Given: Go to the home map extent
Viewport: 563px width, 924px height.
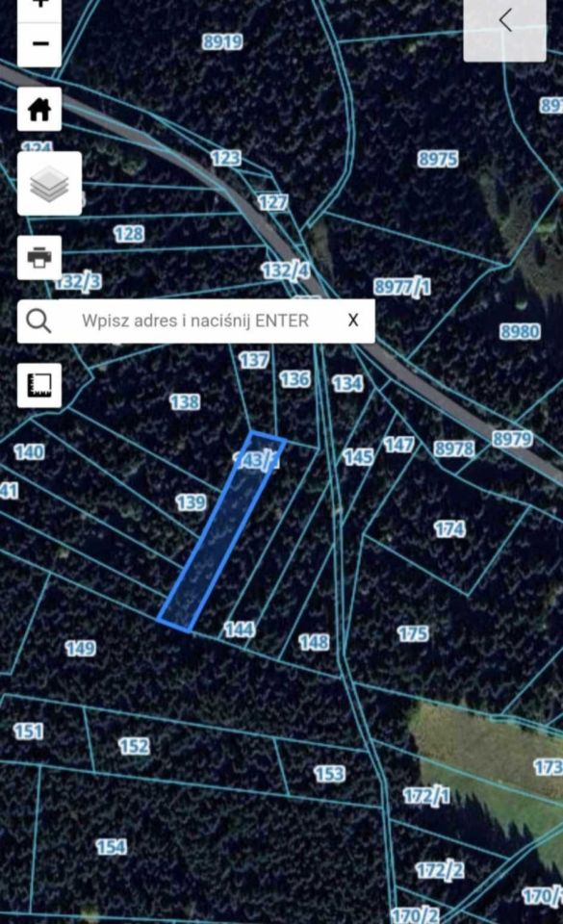Looking at the screenshot, I should pos(39,109).
